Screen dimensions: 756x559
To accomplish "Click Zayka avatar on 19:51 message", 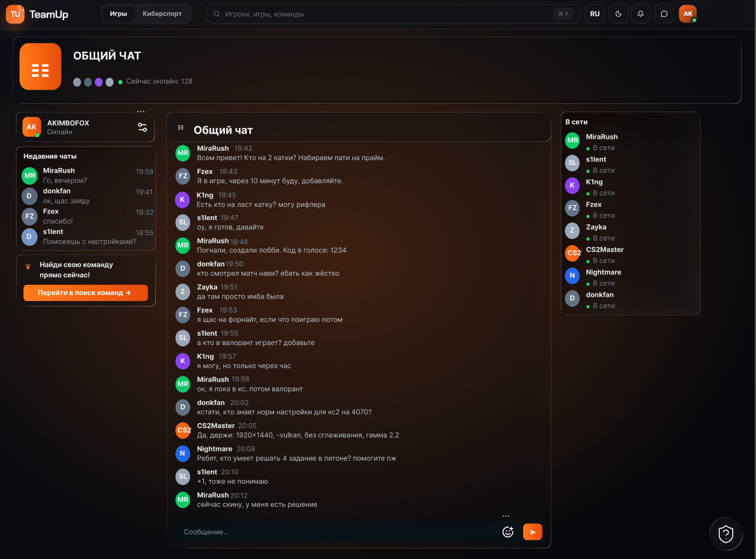I will [x=183, y=291].
